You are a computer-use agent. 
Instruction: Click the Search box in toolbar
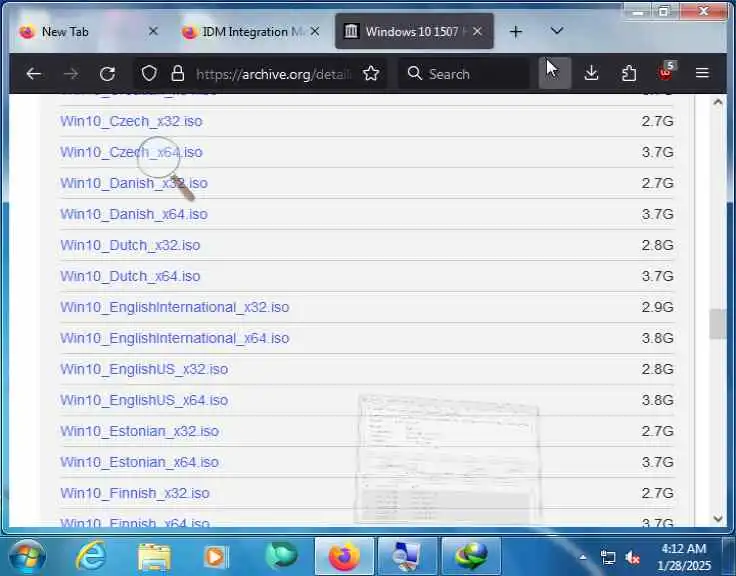pyautogui.click(x=465, y=74)
